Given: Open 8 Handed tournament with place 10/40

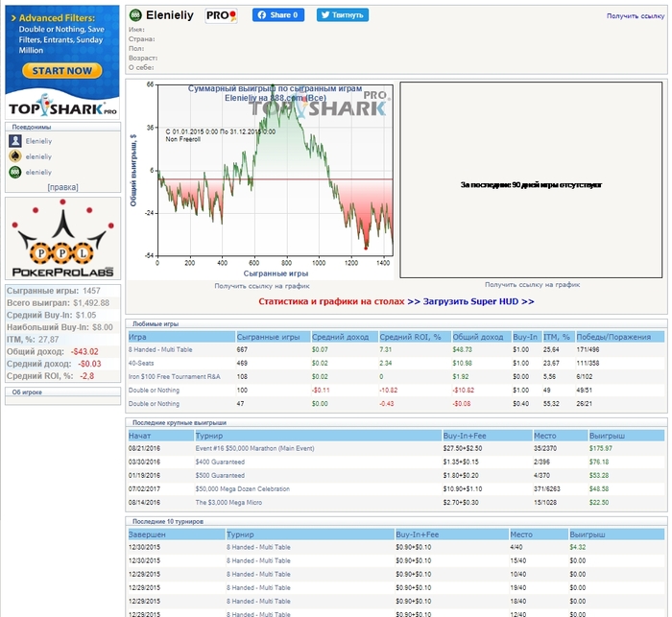Looking at the screenshot, I should tap(258, 574).
